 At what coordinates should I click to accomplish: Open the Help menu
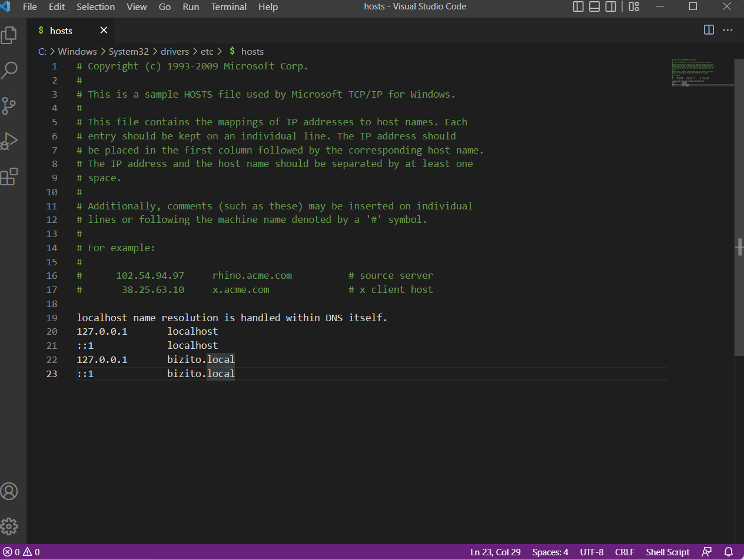(x=268, y=7)
